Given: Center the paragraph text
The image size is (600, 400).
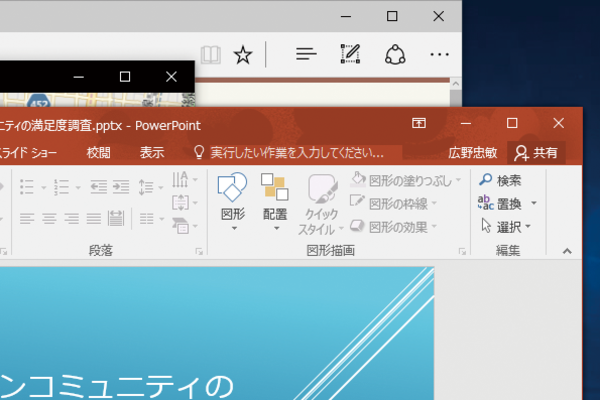Looking at the screenshot, I should pyautogui.click(x=49, y=219).
